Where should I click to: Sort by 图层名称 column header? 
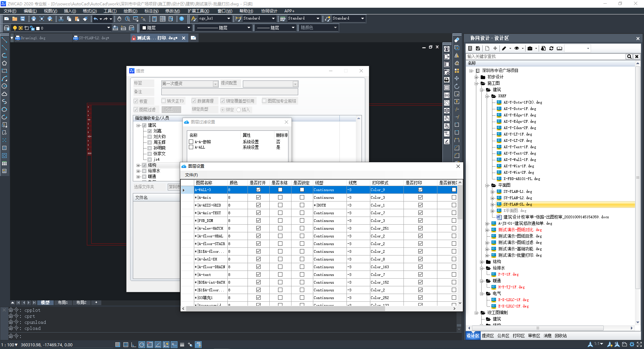pos(211,183)
